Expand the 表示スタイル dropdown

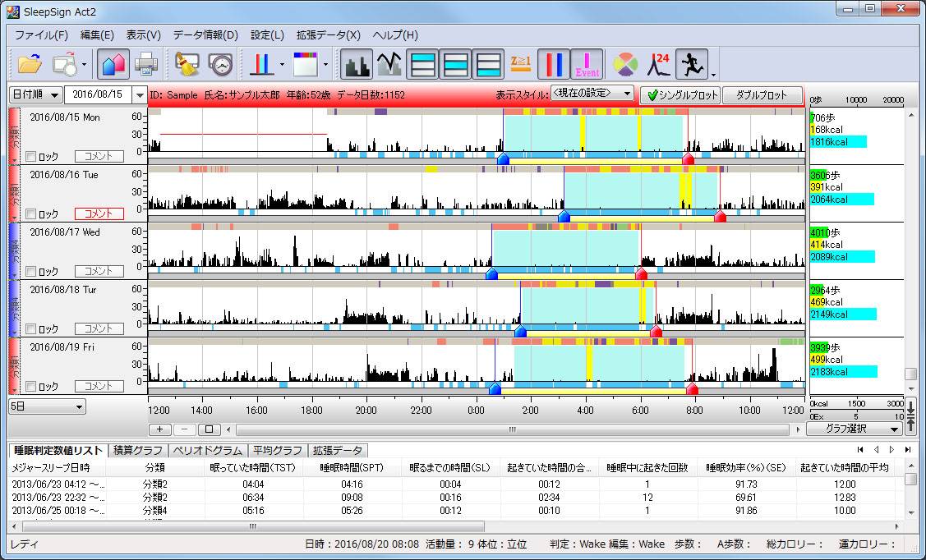[x=592, y=94]
